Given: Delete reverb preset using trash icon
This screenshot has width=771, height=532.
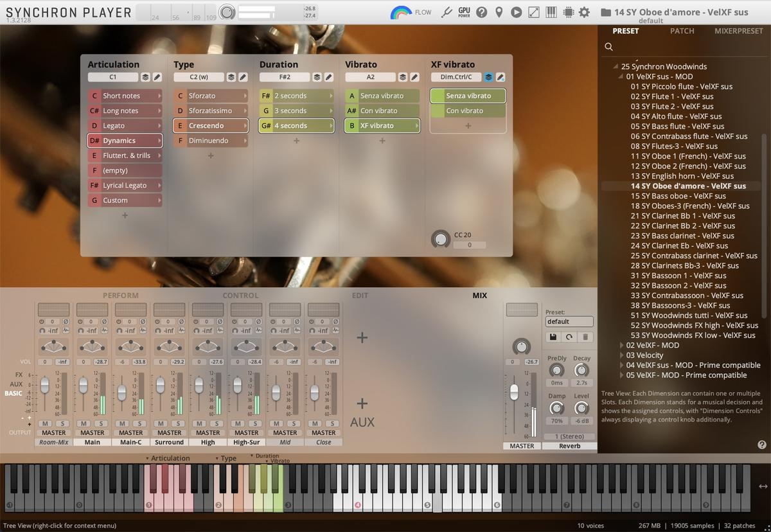Looking at the screenshot, I should pyautogui.click(x=585, y=337).
